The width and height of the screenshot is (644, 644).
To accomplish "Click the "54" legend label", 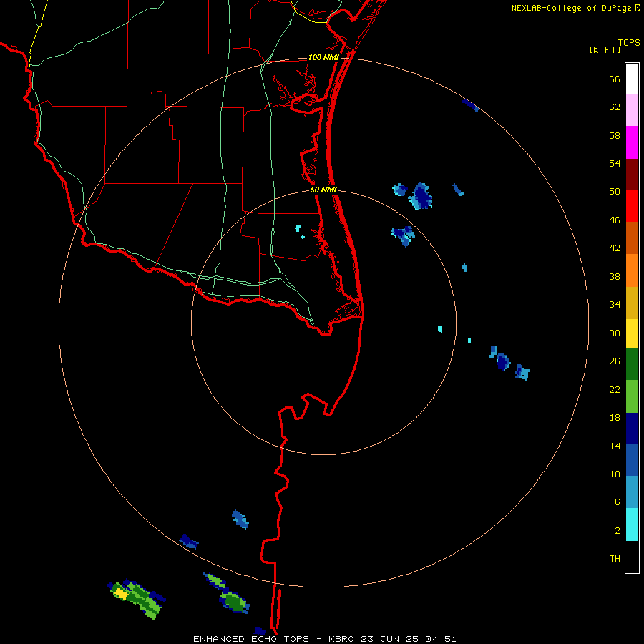I will (x=615, y=163).
